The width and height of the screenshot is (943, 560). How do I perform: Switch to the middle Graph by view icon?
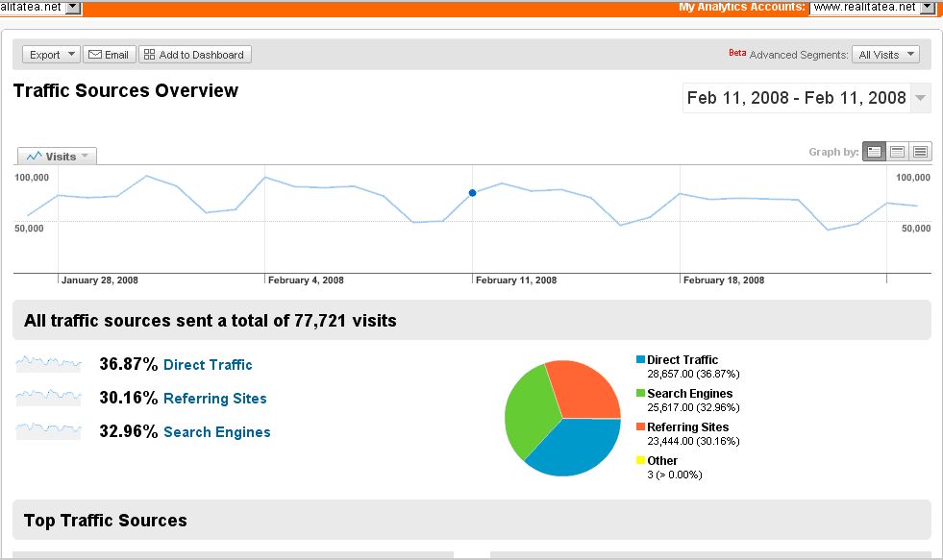[x=897, y=152]
